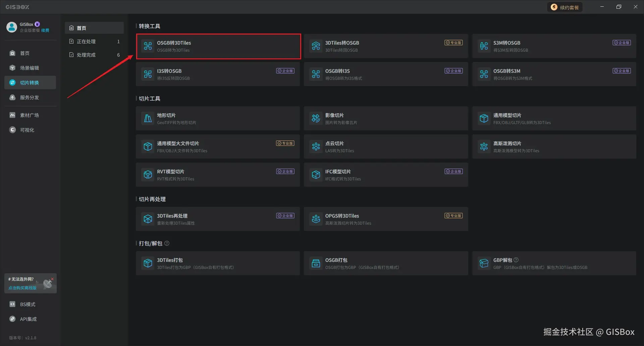644x346 pixels.
Task: Select the 高斯泼溅切片 icon
Action: point(484,147)
